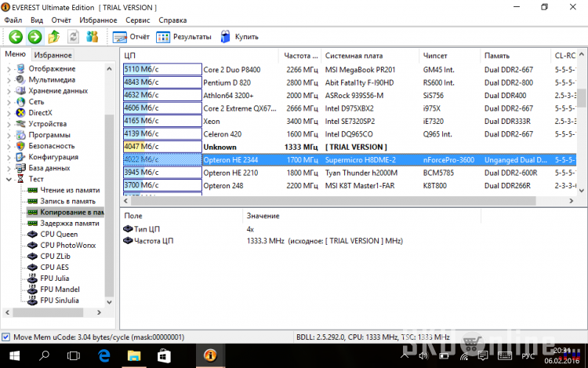Screen dimensions: 588x368
Task: Click the Купить toolbar button
Action: click(x=239, y=37)
